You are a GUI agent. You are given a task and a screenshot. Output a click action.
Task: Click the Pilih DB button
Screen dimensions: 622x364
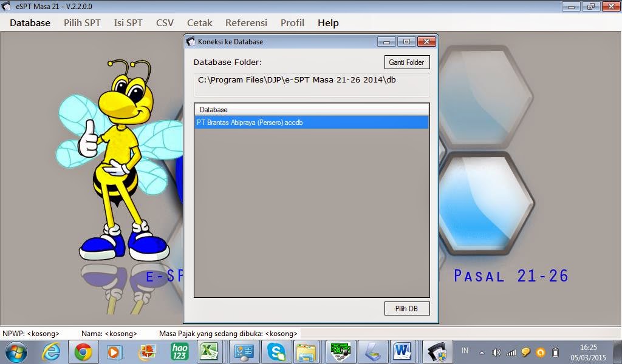click(406, 308)
